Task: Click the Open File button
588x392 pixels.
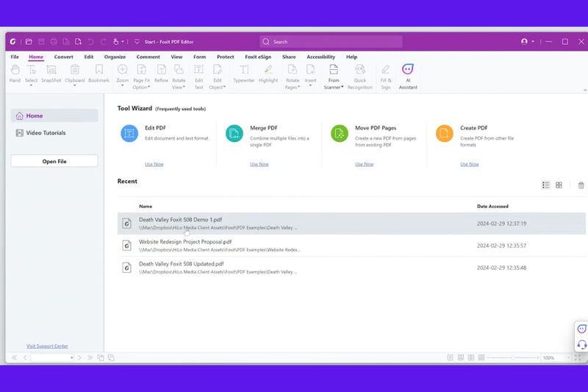Action: point(54,161)
